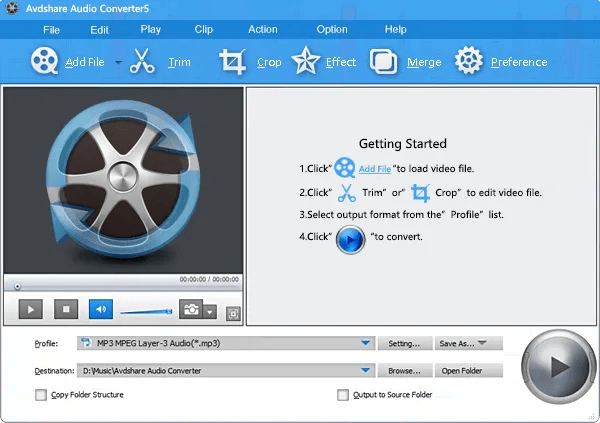Click the Browse button for destination
The width and height of the screenshot is (600, 423).
[404, 370]
